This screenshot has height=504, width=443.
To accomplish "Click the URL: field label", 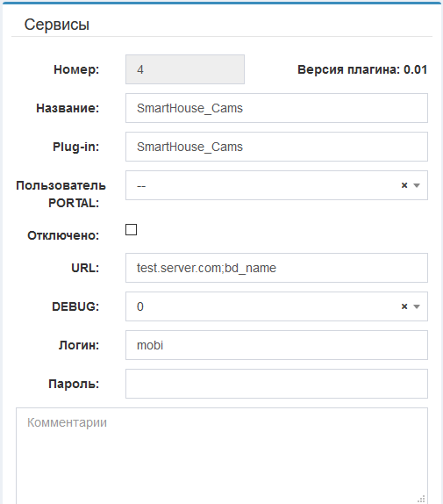I will pos(85,268).
